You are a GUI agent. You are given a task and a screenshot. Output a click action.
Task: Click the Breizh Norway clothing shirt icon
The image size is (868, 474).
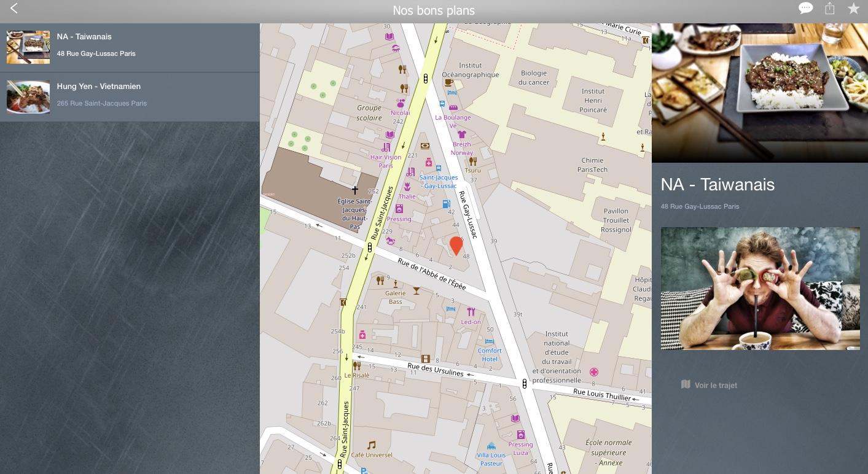point(462,134)
